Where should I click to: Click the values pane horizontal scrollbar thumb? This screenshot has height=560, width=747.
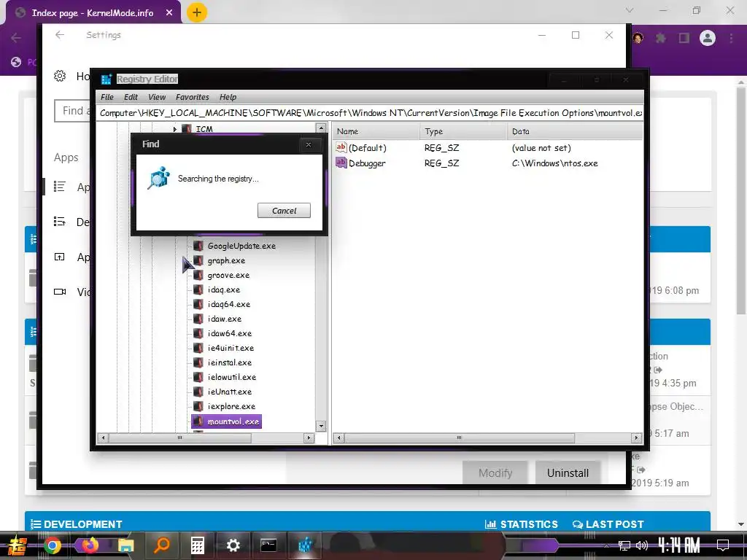point(460,437)
